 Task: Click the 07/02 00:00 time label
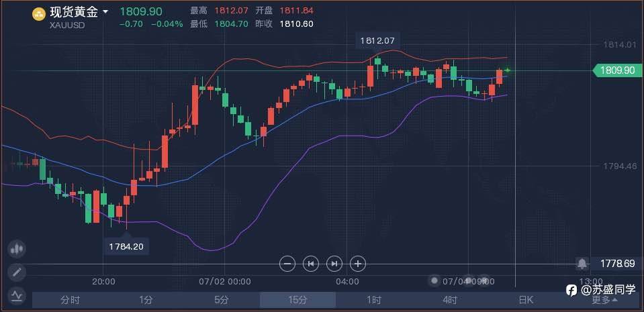225,282
